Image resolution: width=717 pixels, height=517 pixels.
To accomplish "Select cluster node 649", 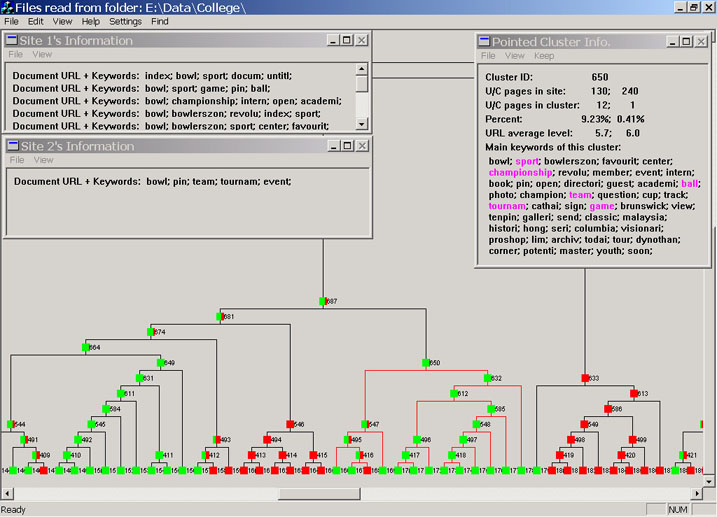I will point(161,363).
